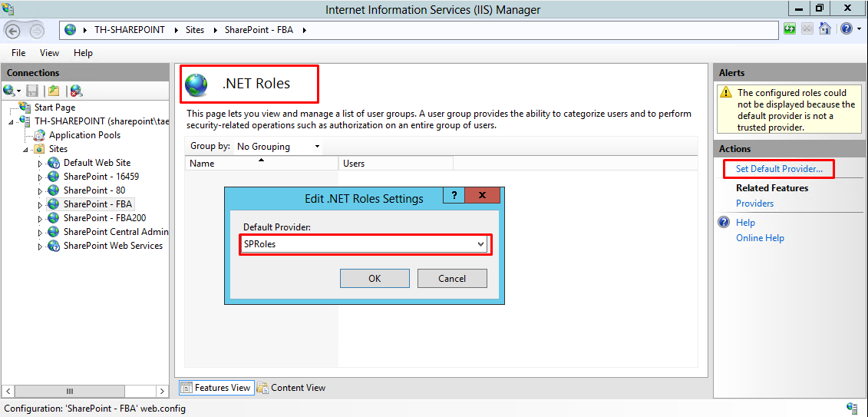Click the SharePoint - 16459 globe icon

54,177
